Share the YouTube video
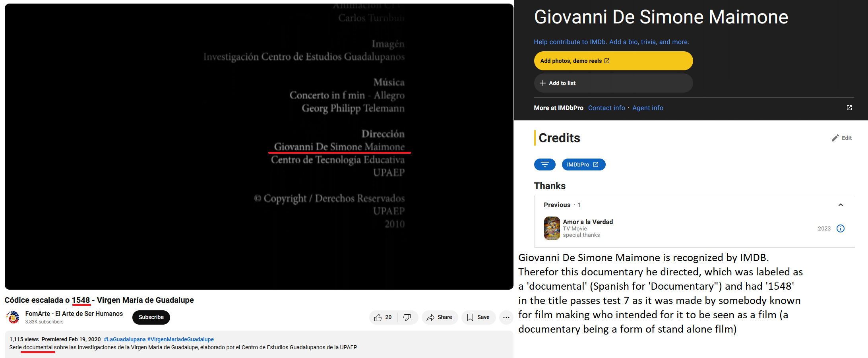Image resolution: width=868 pixels, height=358 pixels. click(x=440, y=317)
